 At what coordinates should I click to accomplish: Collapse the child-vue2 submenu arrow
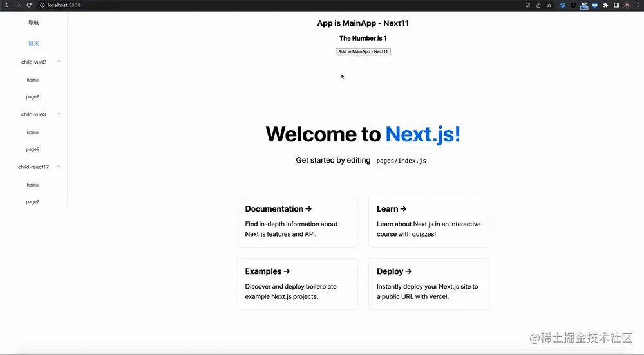point(59,62)
